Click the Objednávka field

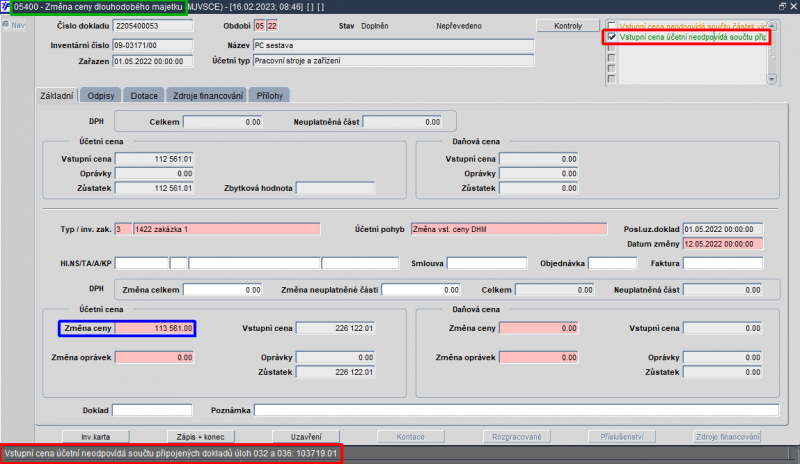click(612, 263)
